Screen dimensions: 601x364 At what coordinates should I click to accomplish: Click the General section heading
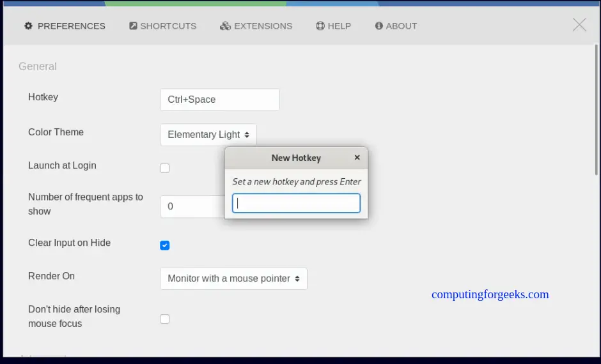tap(38, 66)
